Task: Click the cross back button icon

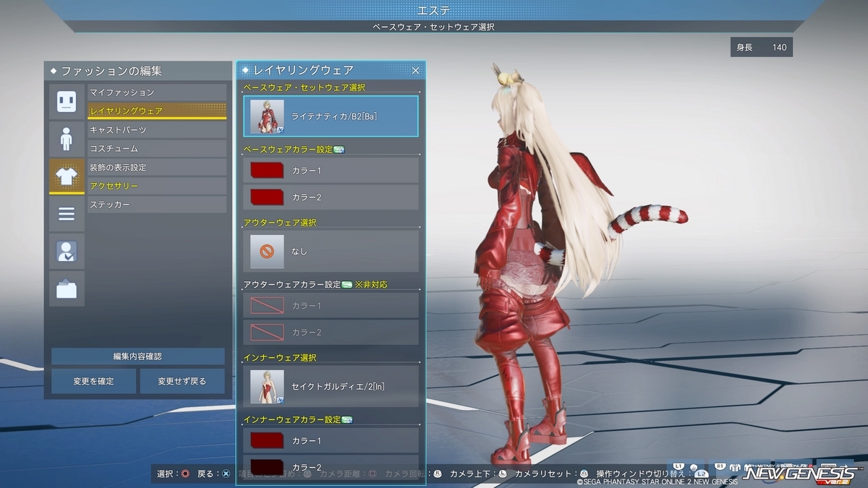Action: tap(226, 474)
